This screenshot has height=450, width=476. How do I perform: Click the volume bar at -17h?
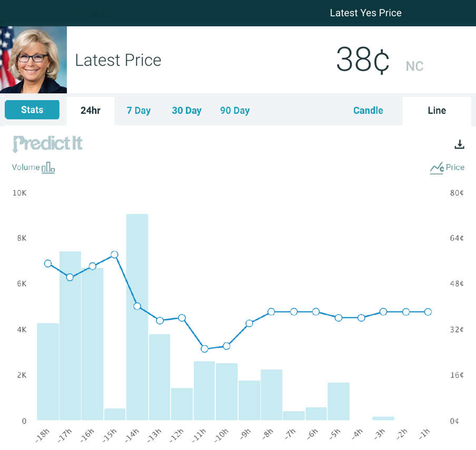coord(70,337)
